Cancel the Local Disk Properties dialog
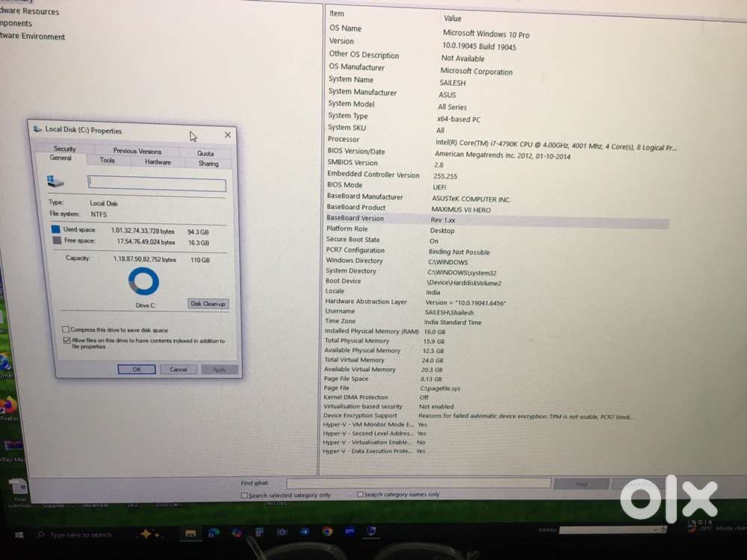The height and width of the screenshot is (560, 747). coord(179,370)
